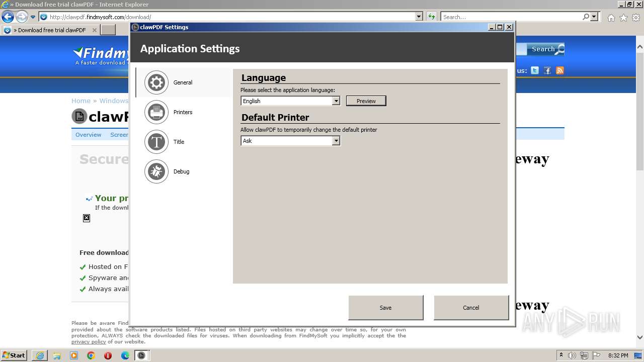Open IE Home icon

point(611,18)
